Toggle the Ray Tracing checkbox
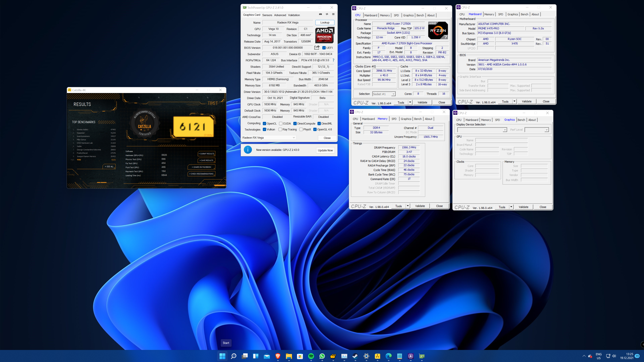Screen dimensions: 644x362 point(280,129)
